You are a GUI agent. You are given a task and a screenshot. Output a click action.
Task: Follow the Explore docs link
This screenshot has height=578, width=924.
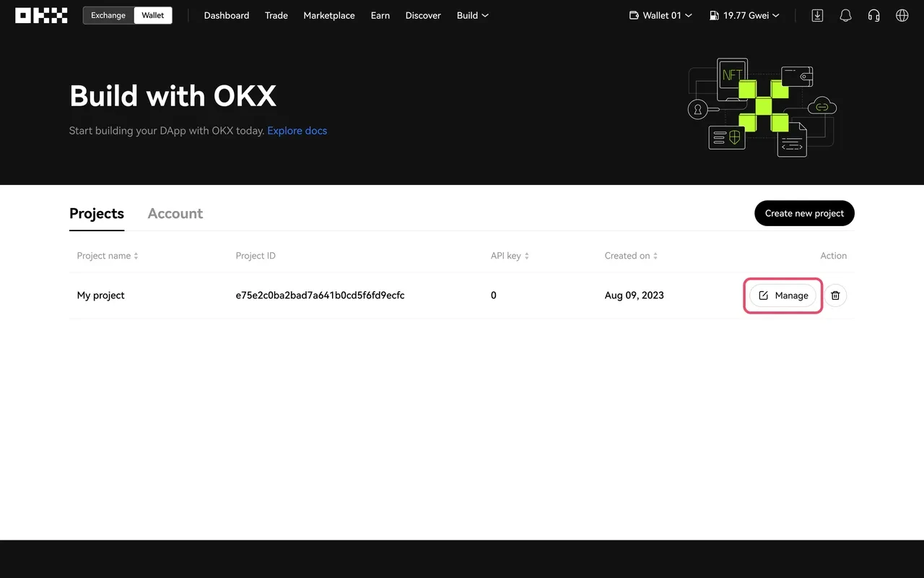(x=297, y=131)
